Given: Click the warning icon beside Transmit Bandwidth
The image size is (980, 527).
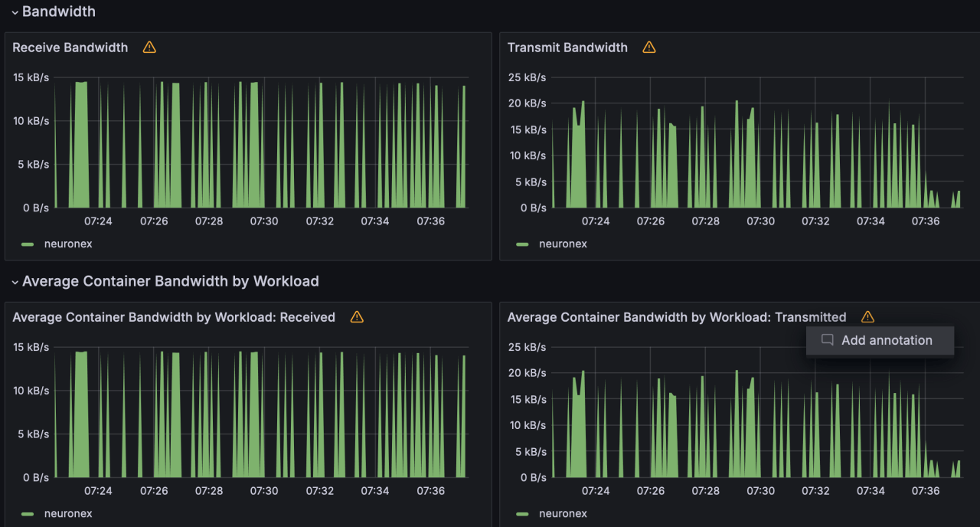Looking at the screenshot, I should [x=649, y=47].
